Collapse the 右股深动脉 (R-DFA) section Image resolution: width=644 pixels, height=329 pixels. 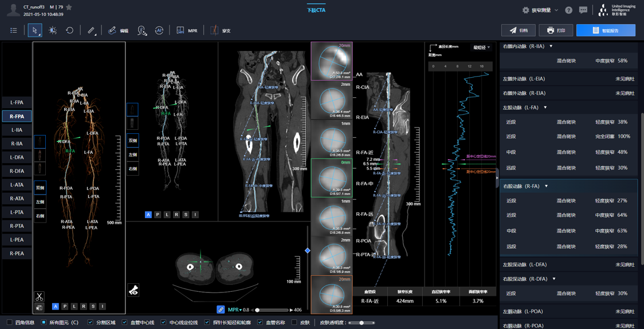click(x=553, y=279)
